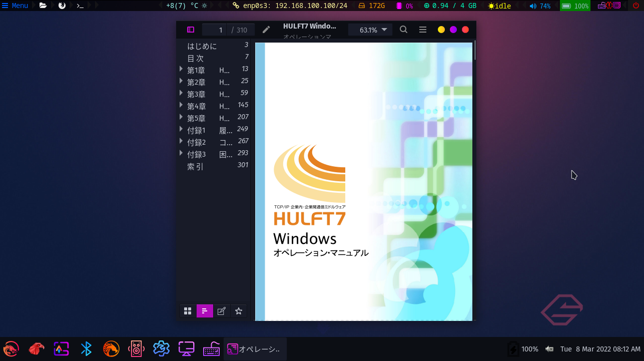Toggle the side pane button in toolbar
644x361 pixels.
(x=191, y=30)
